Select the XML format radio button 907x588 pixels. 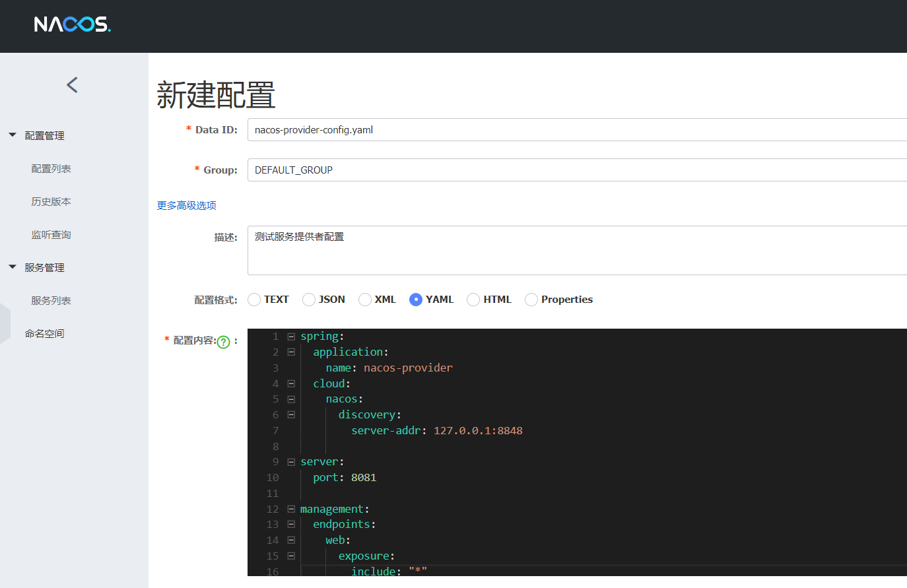[365, 300]
